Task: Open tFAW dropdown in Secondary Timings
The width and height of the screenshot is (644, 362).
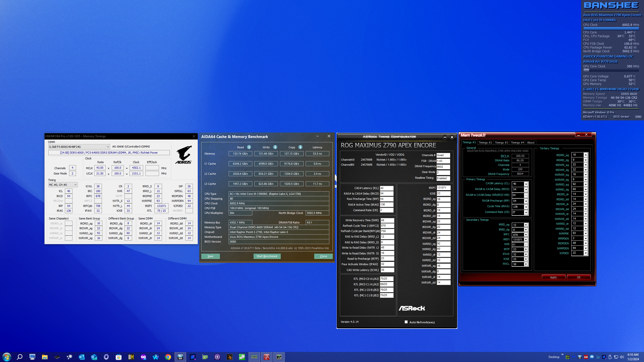Action: click(x=526, y=254)
